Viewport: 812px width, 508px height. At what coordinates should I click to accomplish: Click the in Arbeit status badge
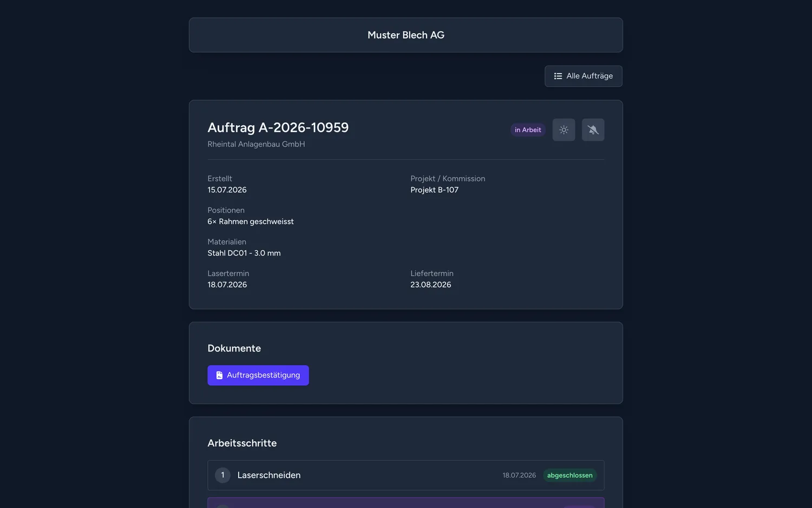pyautogui.click(x=527, y=130)
